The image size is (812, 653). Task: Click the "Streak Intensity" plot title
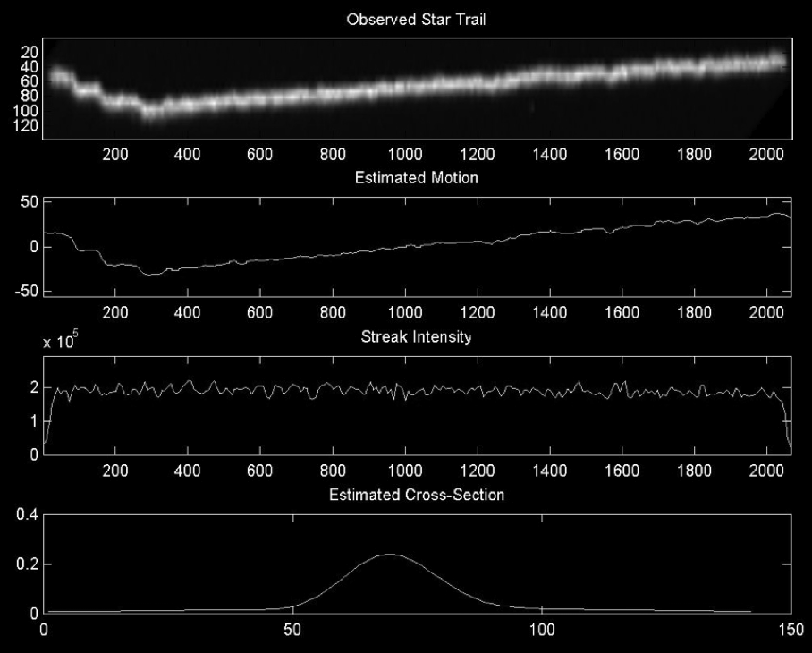[x=416, y=337]
